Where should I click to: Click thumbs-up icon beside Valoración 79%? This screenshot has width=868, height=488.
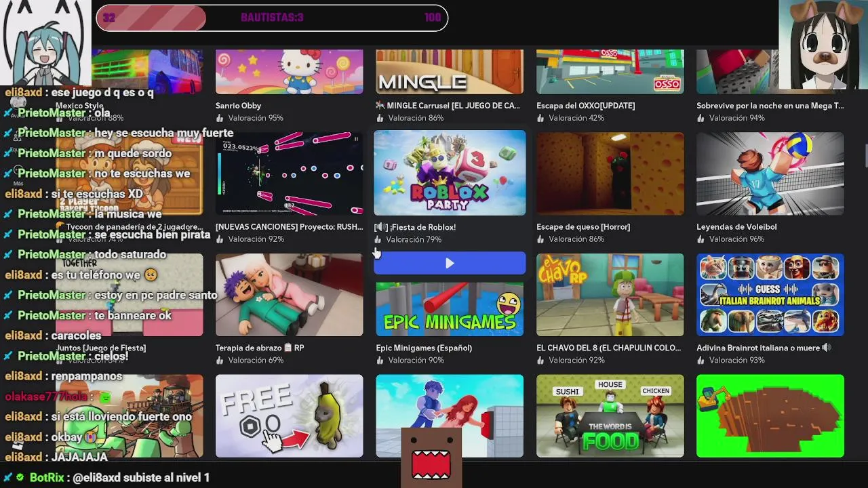coord(378,239)
